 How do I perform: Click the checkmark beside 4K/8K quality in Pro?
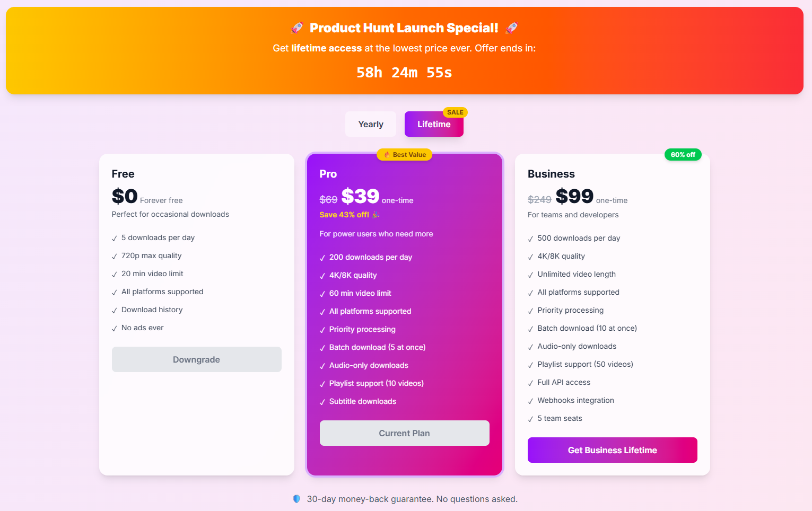(x=322, y=275)
